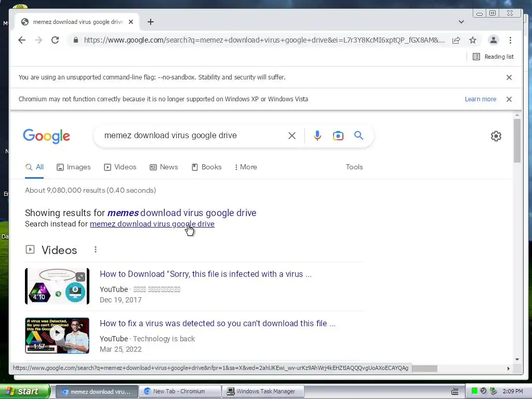Viewport: 532px width, 399px height.
Task: Click horizontal scrollbar right arrow
Action: [x=508, y=368]
